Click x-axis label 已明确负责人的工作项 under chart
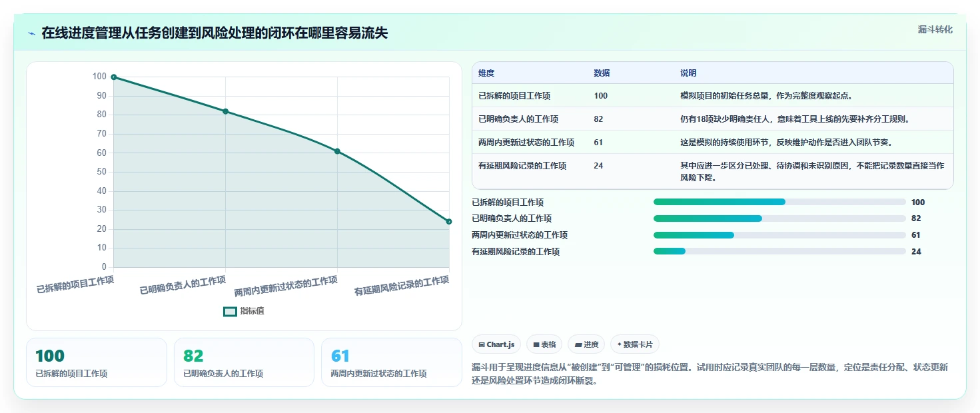 183,285
